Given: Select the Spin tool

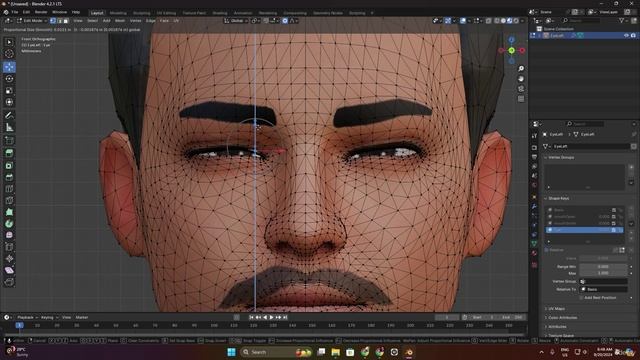Looking at the screenshot, I should (9, 224).
